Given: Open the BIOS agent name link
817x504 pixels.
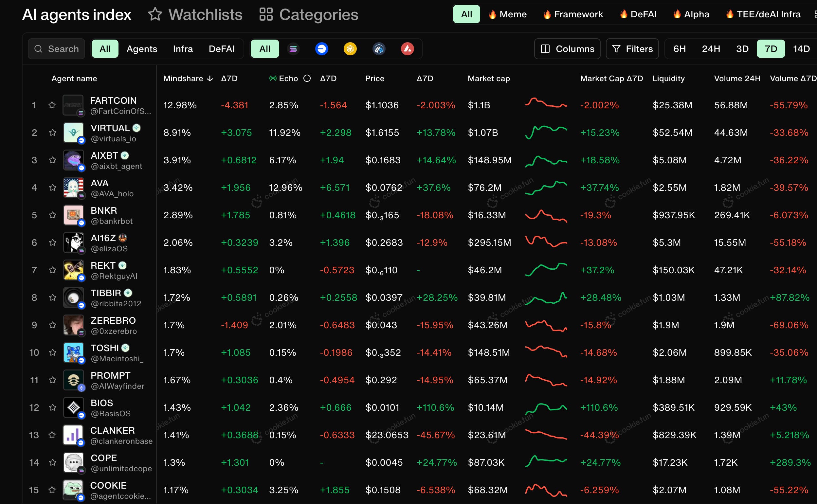Looking at the screenshot, I should pos(102,403).
